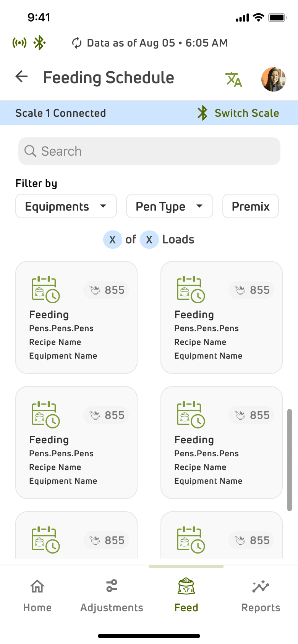
Task: Expand the Pen Type filter dropdown
Action: (169, 206)
